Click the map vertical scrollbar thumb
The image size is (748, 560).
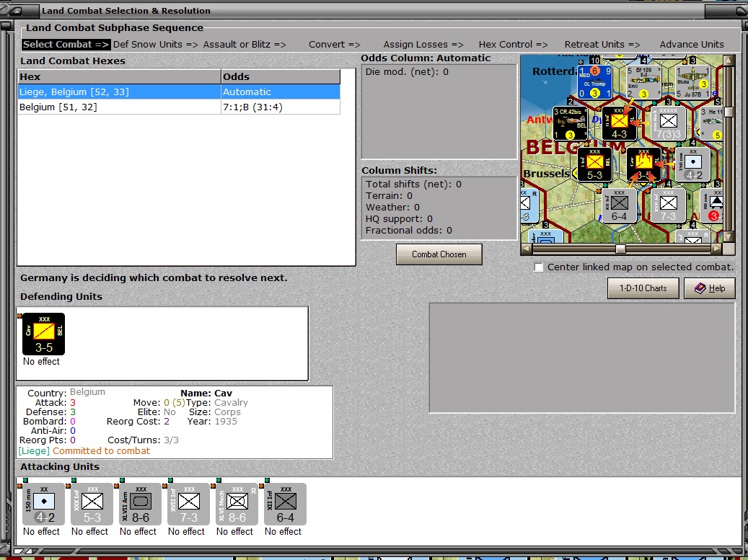pos(729,112)
